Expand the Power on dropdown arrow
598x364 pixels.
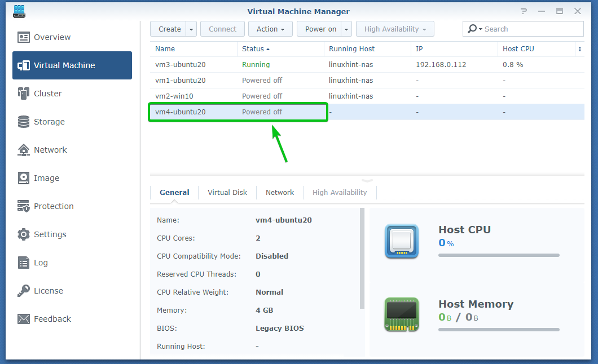[x=346, y=29]
